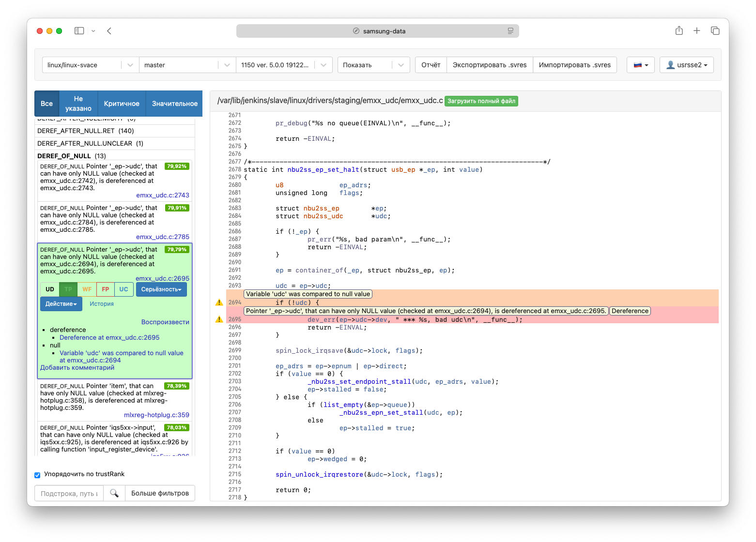
Task: Click the 79,92% trust rank badge
Action: point(177,166)
